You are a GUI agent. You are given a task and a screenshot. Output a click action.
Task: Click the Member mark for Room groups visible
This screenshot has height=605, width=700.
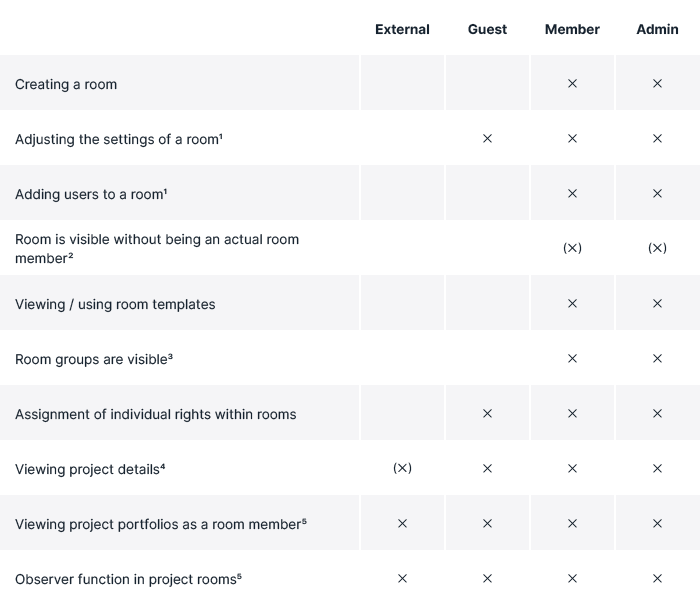[x=572, y=359]
